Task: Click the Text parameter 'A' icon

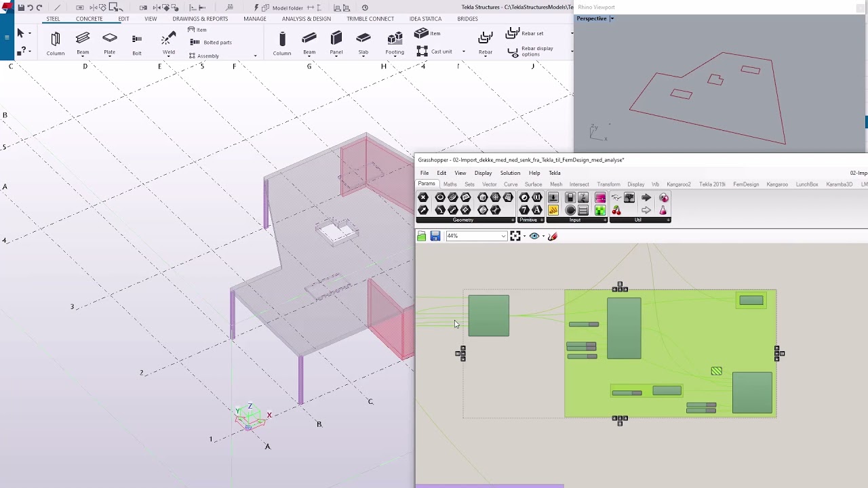Action: (536, 210)
